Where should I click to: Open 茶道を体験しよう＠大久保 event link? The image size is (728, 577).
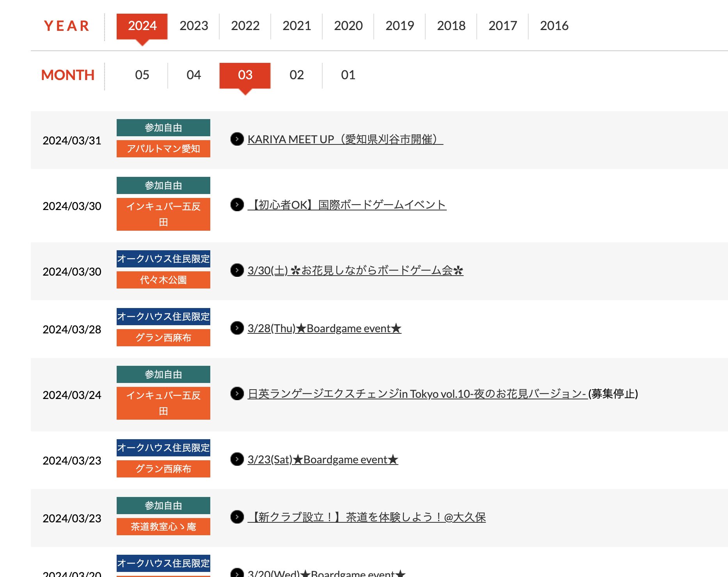(366, 517)
